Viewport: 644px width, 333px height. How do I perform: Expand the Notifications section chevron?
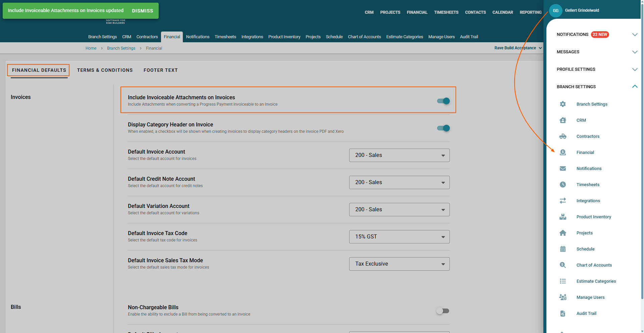tap(635, 35)
